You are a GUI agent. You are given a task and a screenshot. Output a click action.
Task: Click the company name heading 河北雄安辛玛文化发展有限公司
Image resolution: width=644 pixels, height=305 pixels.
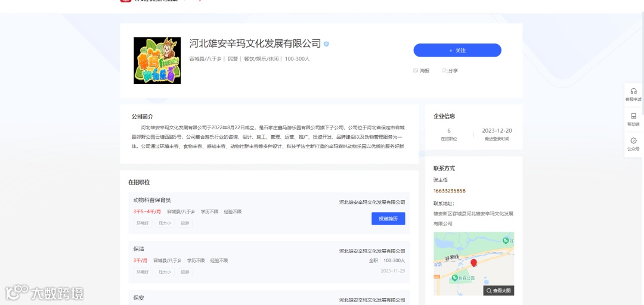255,43
